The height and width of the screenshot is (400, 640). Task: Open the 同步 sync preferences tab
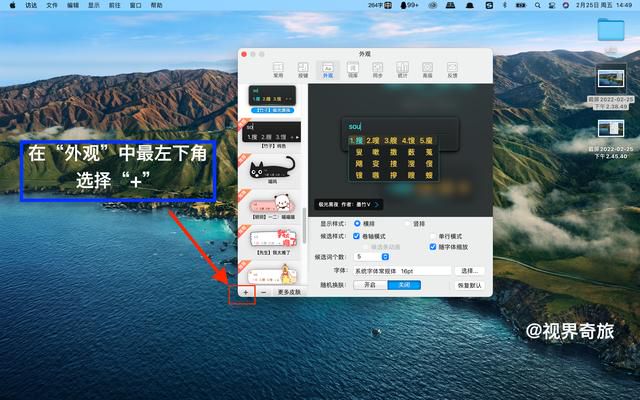click(378, 70)
